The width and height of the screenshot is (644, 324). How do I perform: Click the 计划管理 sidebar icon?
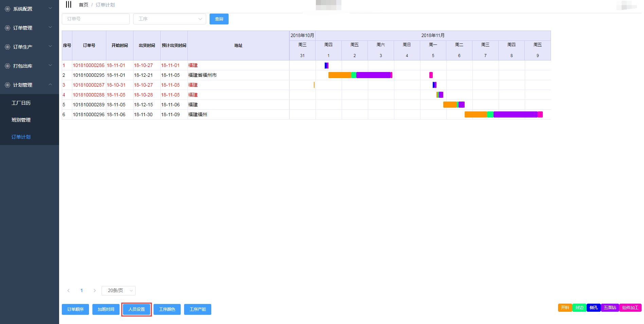(x=7, y=85)
